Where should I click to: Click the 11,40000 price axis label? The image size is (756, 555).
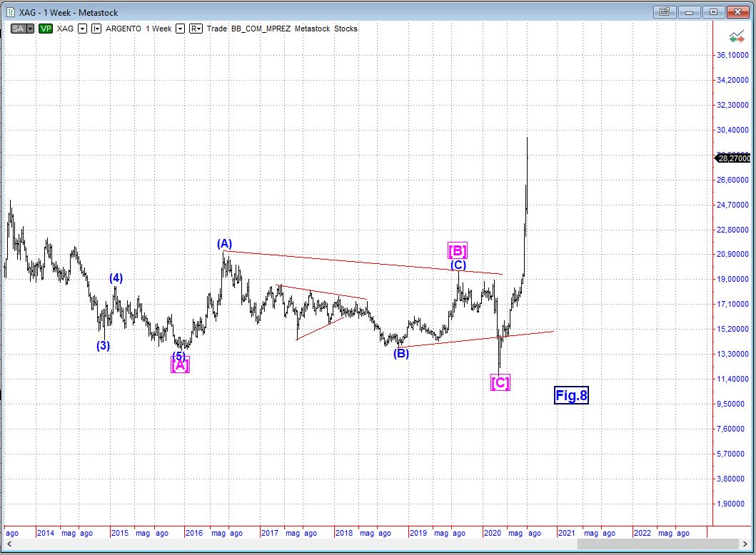pos(732,379)
